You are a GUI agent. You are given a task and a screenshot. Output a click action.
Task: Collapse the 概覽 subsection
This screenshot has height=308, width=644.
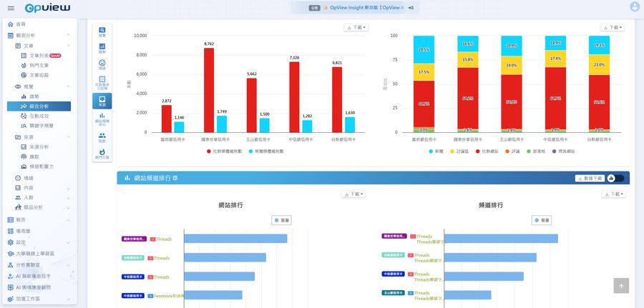[x=68, y=86]
